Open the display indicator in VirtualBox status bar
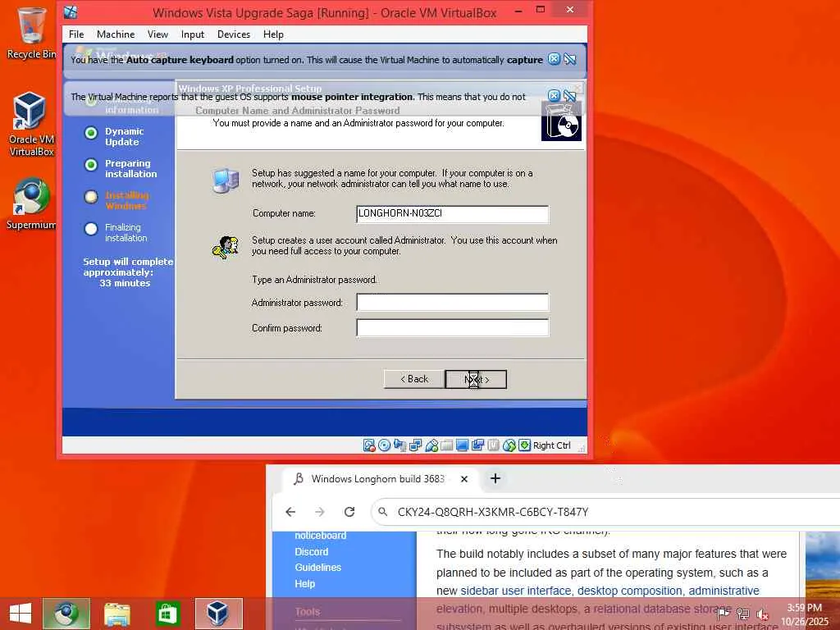The width and height of the screenshot is (840, 630). point(463,445)
